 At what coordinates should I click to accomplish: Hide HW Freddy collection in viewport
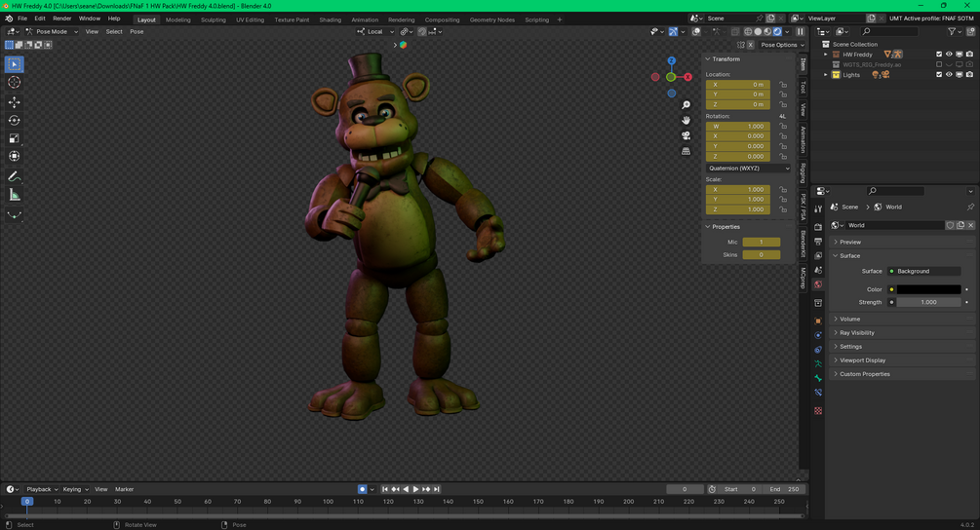point(949,55)
